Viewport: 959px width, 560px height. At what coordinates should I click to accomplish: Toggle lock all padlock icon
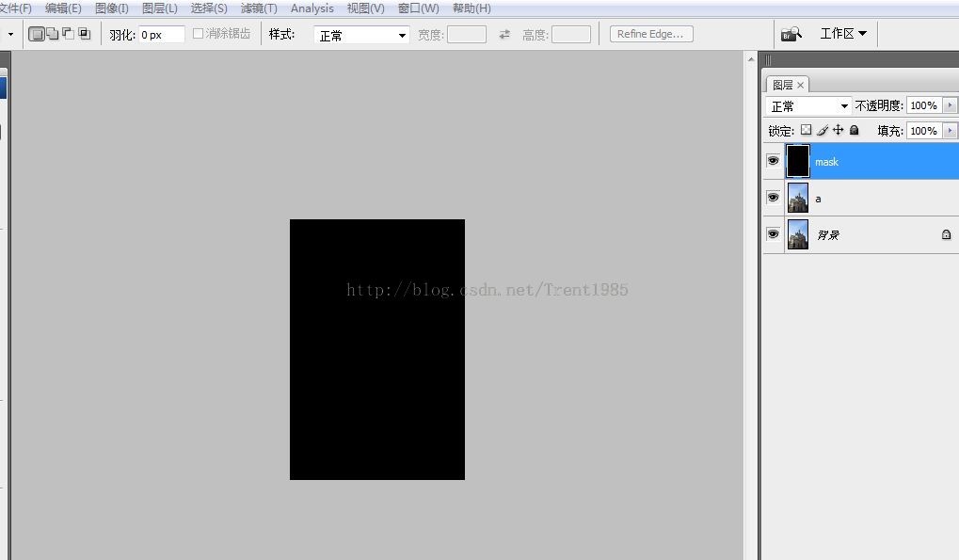[x=855, y=130]
